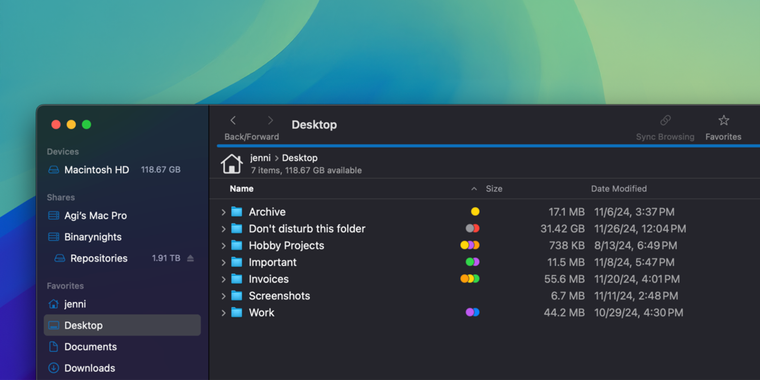Select the Invoices folder name

click(x=269, y=279)
